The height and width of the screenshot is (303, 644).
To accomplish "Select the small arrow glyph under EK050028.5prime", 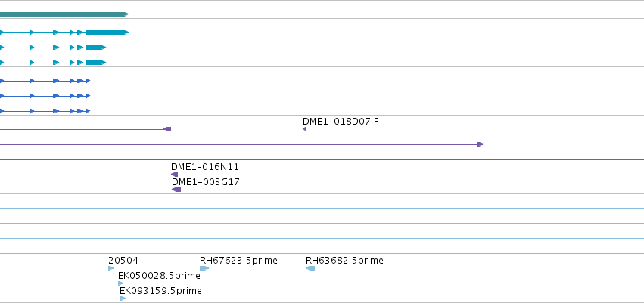I will [121, 283].
